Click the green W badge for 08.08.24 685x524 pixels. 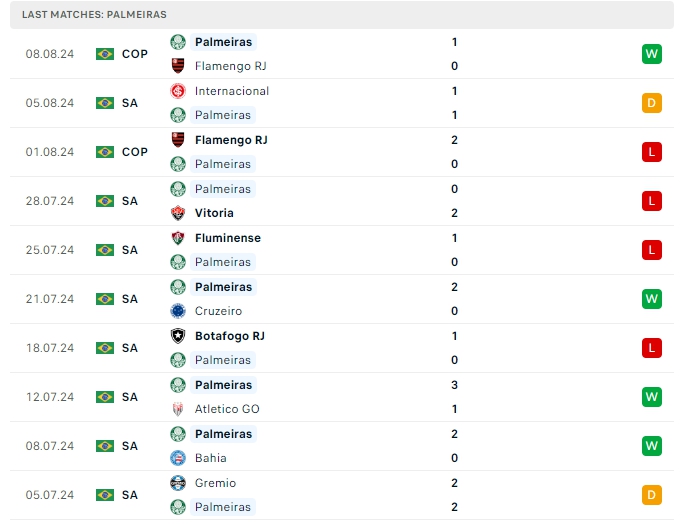[652, 54]
